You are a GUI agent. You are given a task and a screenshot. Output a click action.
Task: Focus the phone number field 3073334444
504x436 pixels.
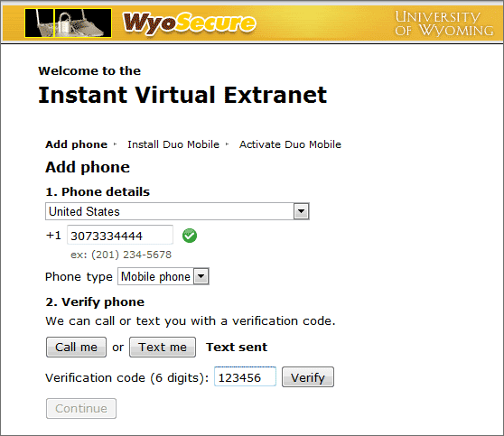pyautogui.click(x=120, y=236)
